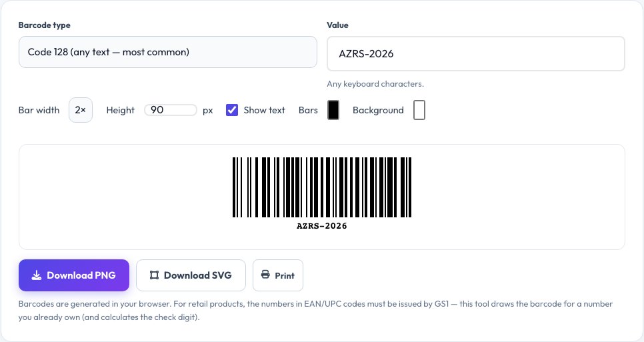Open the white Background color swatch
The height and width of the screenshot is (342, 644).
pos(419,110)
